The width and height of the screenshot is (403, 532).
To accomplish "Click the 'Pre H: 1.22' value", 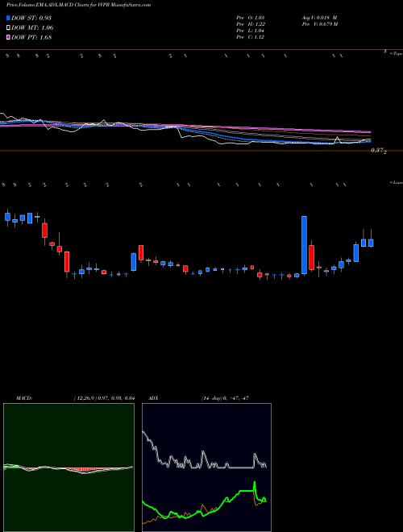I will click(251, 24).
